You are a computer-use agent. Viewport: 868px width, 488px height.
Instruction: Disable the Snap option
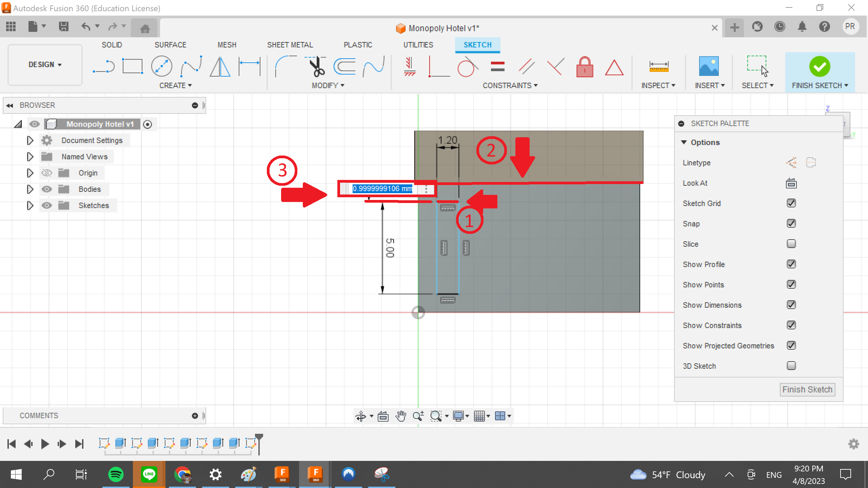tap(791, 223)
